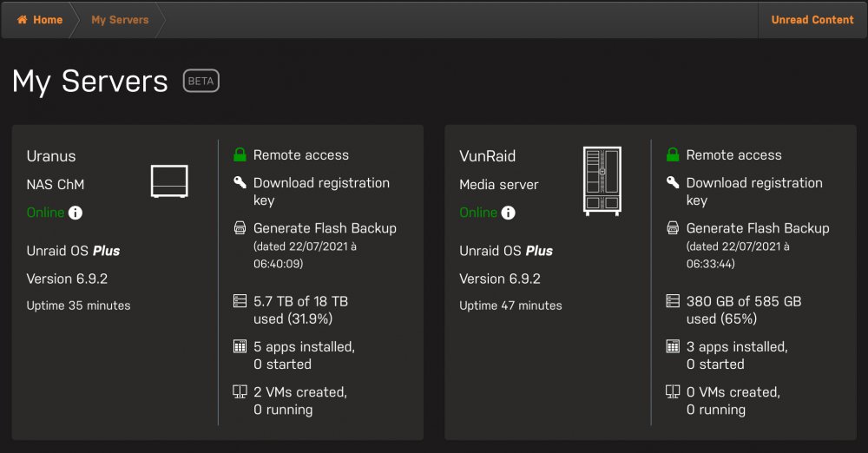Viewport: 868px width, 453px height.
Task: Click the VunRaid registration key icon
Action: click(x=673, y=182)
